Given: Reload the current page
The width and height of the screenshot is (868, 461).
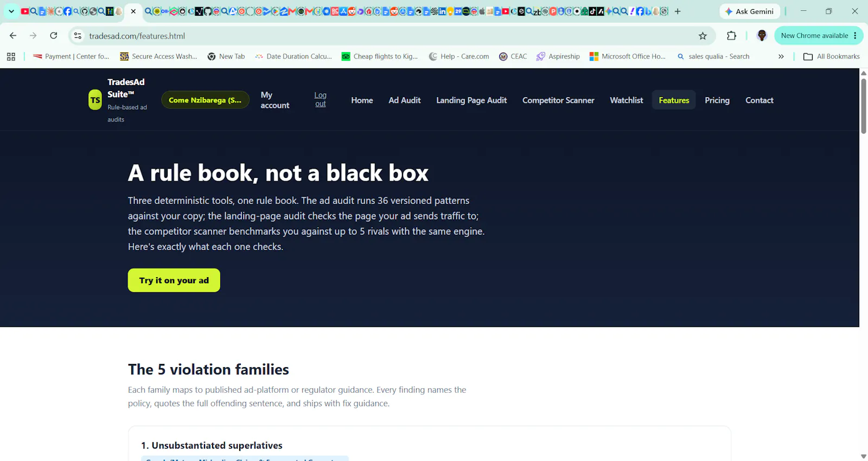Looking at the screenshot, I should pos(54,36).
